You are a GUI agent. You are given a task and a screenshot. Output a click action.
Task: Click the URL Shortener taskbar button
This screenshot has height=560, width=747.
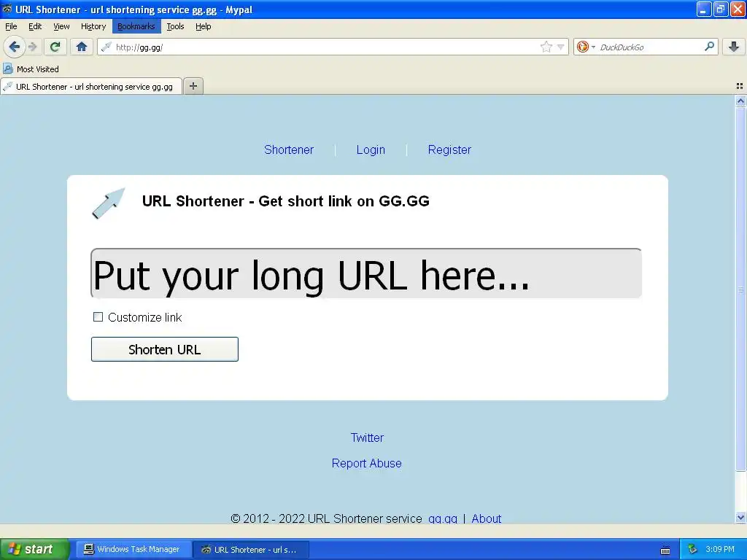(251, 549)
